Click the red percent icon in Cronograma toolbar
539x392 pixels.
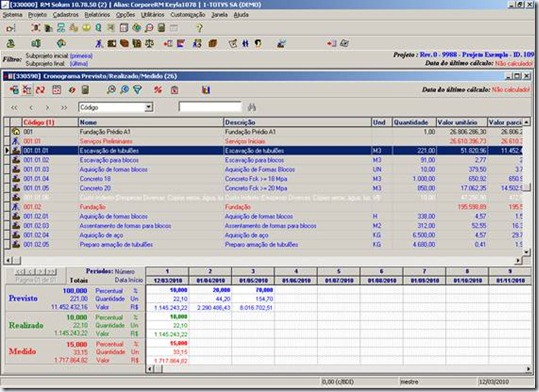[158, 90]
